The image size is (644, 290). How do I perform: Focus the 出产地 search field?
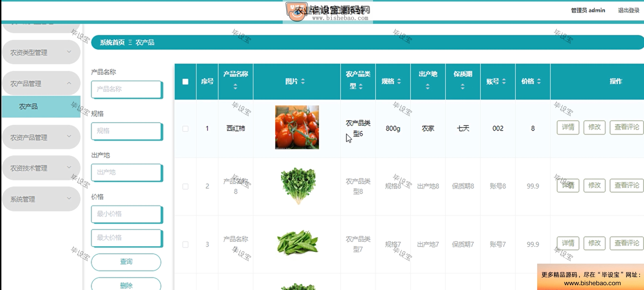[x=127, y=172]
